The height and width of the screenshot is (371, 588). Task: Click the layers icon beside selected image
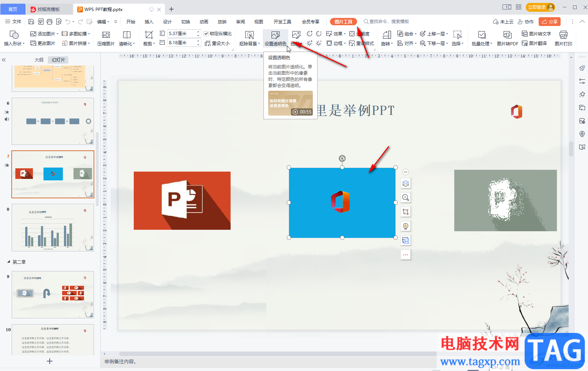pos(406,183)
